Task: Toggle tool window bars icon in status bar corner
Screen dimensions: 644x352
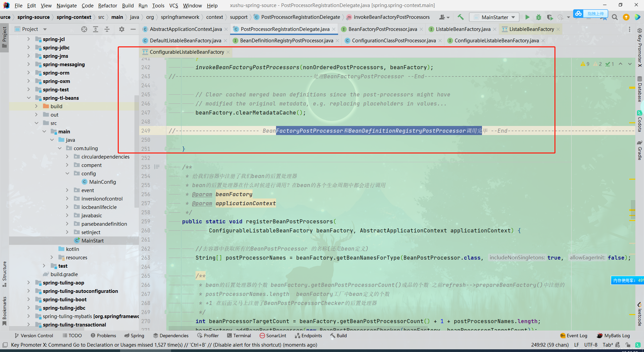Action: (5, 345)
